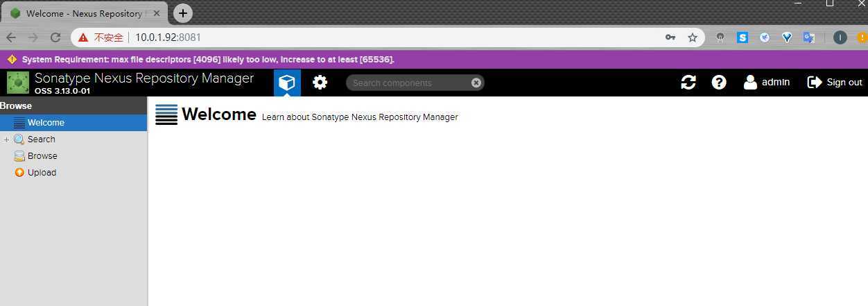The image size is (868, 306).
Task: Focus the Search components input
Action: (x=409, y=83)
